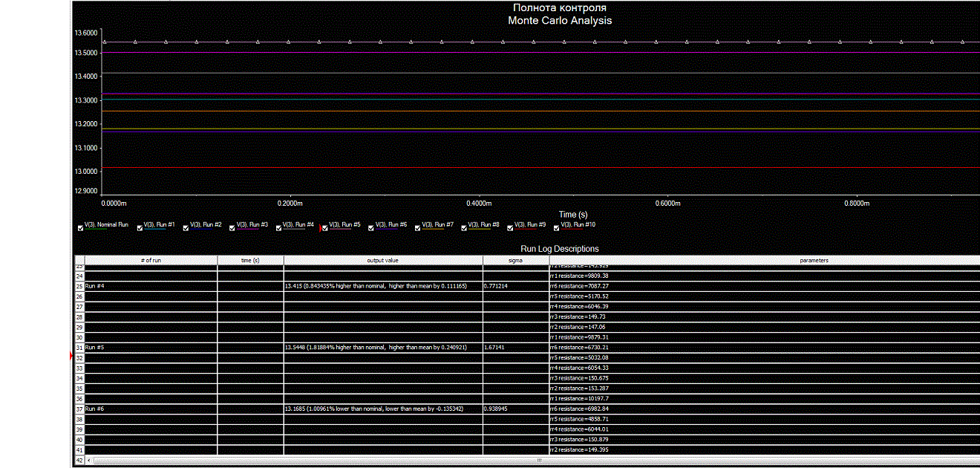This screenshot has width=980, height=468.
Task: Hide the V(3), Run #3 trace
Action: point(232,228)
